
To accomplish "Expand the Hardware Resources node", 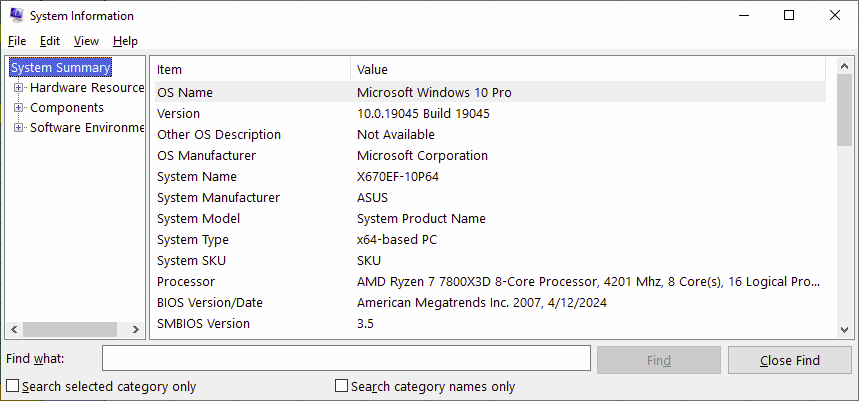I will coord(19,88).
